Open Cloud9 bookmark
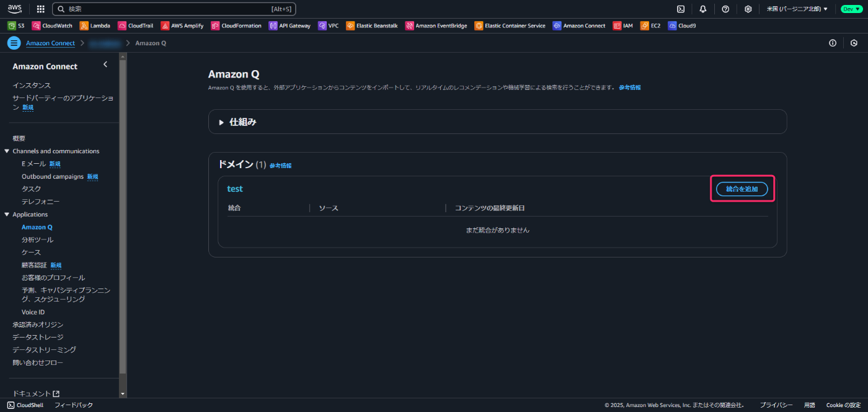This screenshot has width=868, height=412. [x=682, y=26]
